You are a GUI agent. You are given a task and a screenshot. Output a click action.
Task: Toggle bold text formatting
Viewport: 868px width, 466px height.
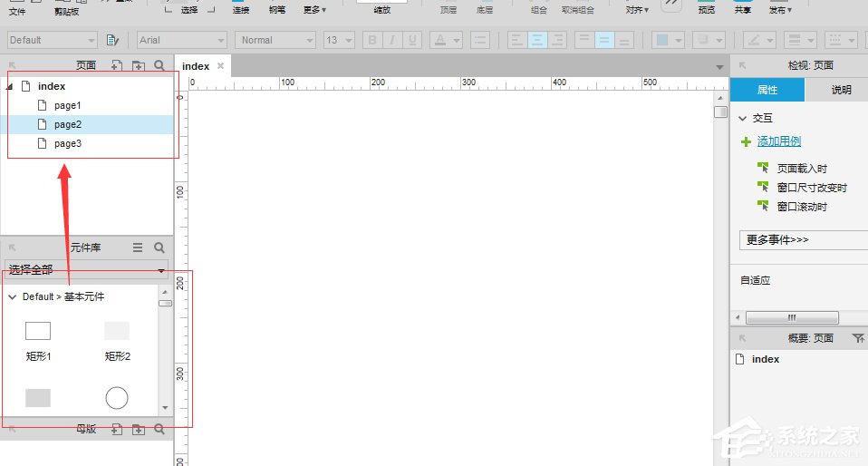click(x=371, y=40)
